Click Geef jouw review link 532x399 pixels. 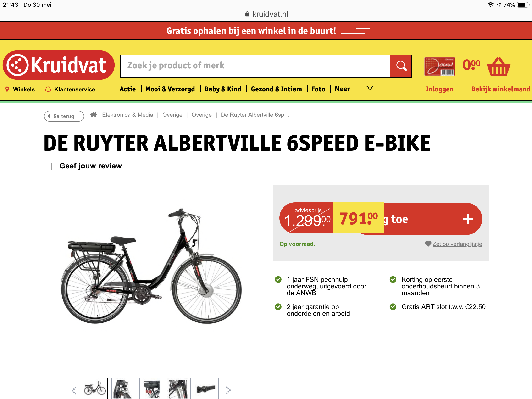[90, 166]
